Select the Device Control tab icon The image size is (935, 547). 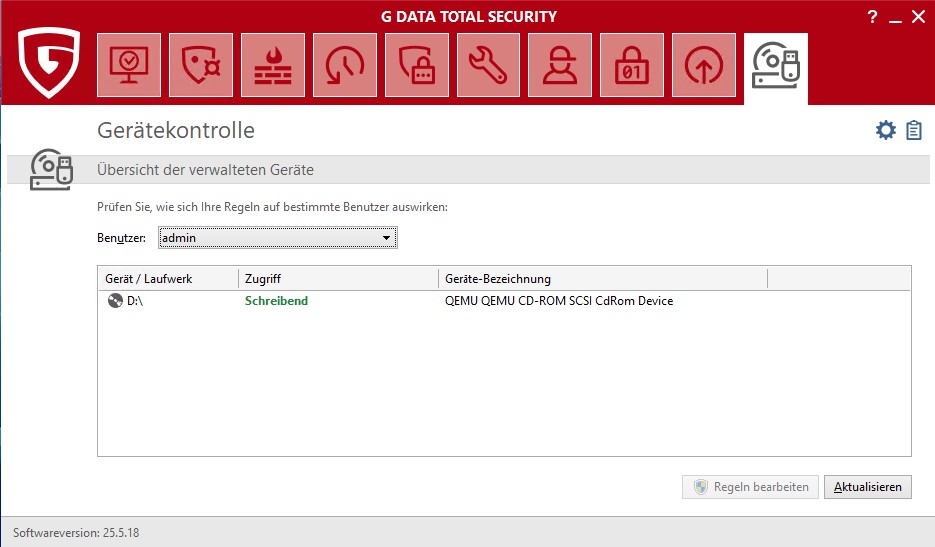pyautogui.click(x=776, y=66)
